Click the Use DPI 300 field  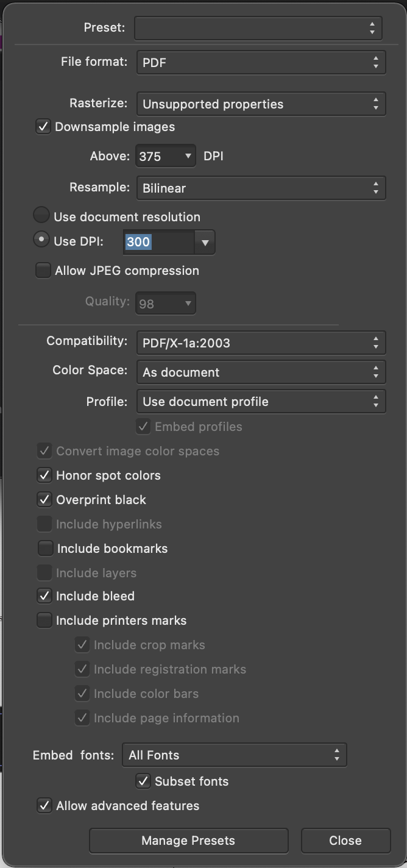tap(159, 242)
